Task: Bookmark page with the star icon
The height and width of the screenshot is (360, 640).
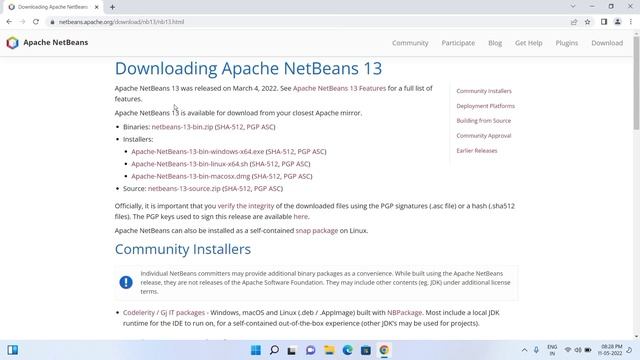Action: 587,22
